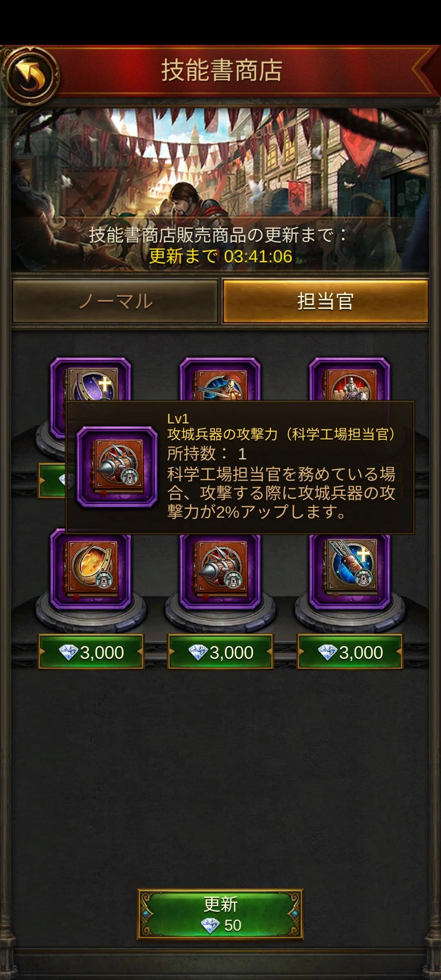
Task: Buy archer bracer book for 3,000 gems
Action: pyautogui.click(x=350, y=652)
